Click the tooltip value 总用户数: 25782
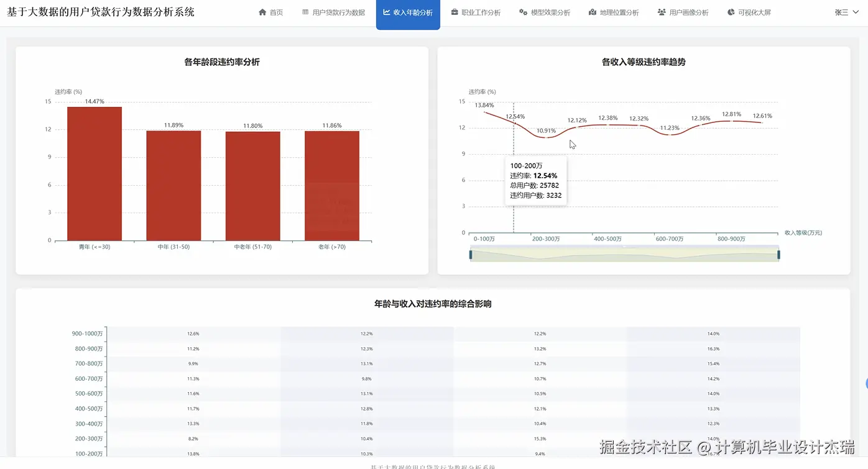 pos(535,185)
